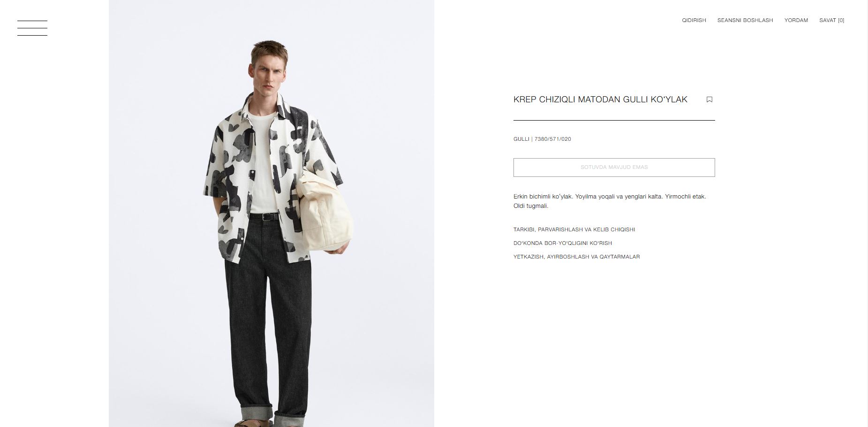
Task: Click the SOTUVDA MAVJUD EMAS button
Action: [614, 168]
